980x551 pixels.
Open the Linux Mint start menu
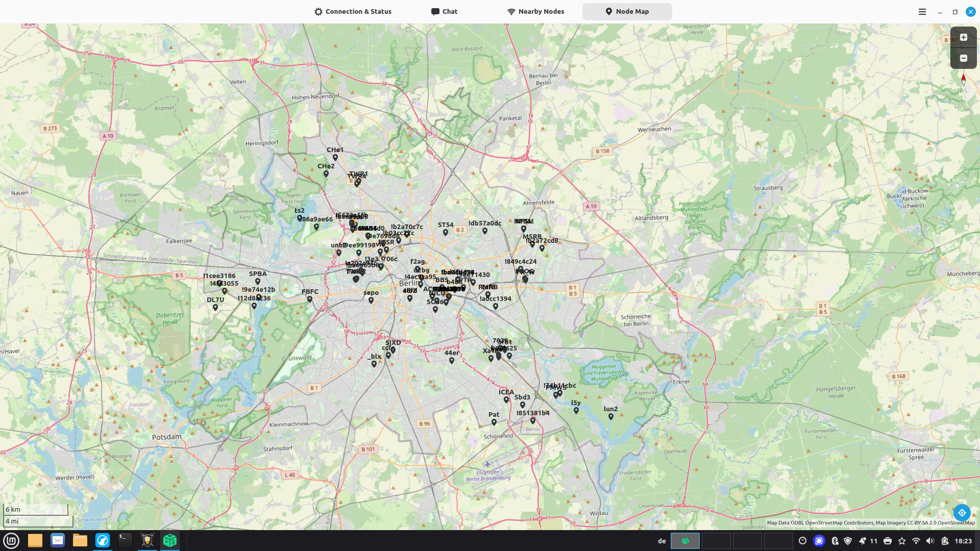pos(11,540)
